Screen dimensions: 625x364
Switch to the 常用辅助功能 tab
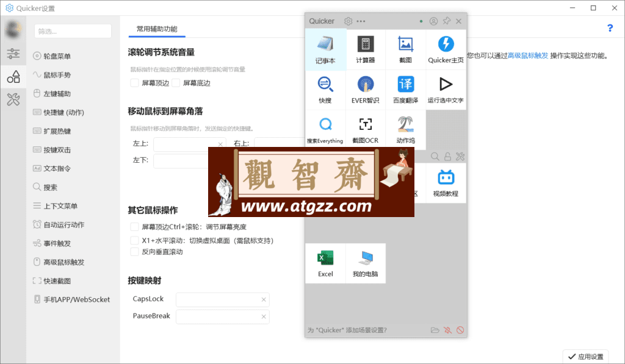pos(157,29)
